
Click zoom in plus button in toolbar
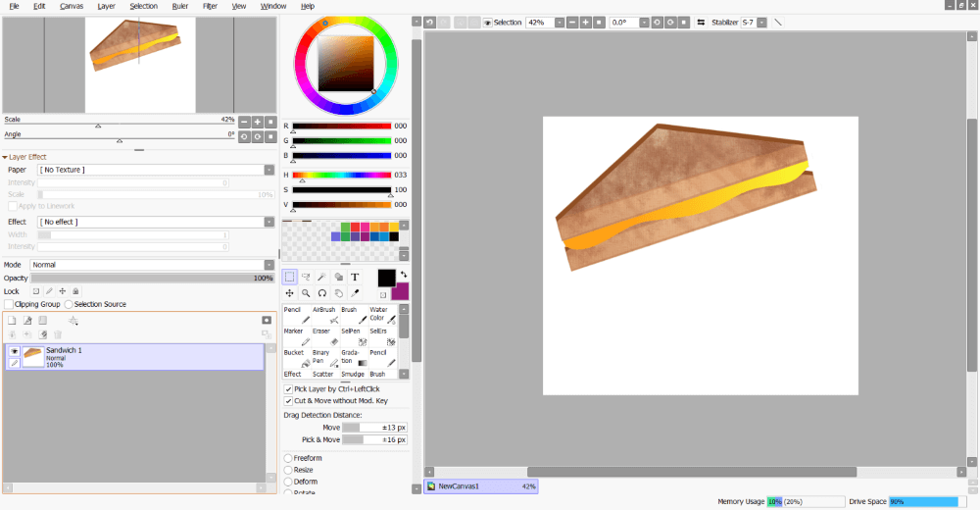pyautogui.click(x=586, y=23)
